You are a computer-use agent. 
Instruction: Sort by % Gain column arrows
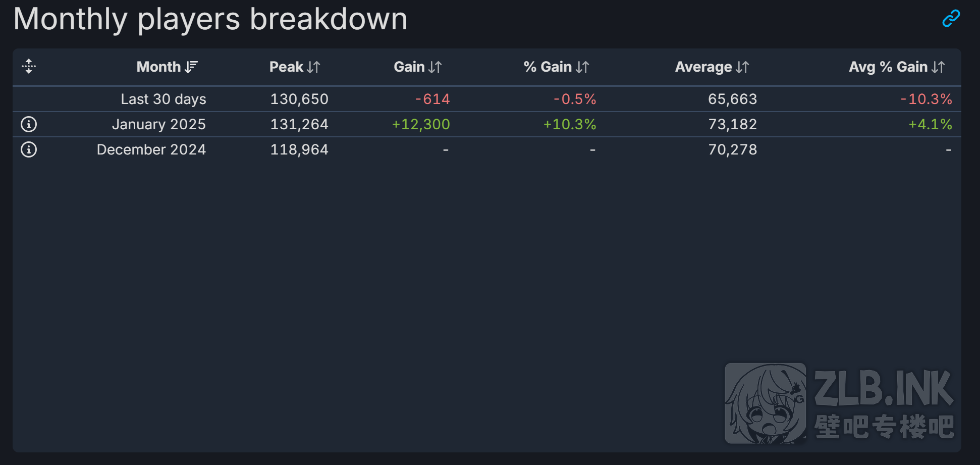coord(582,67)
